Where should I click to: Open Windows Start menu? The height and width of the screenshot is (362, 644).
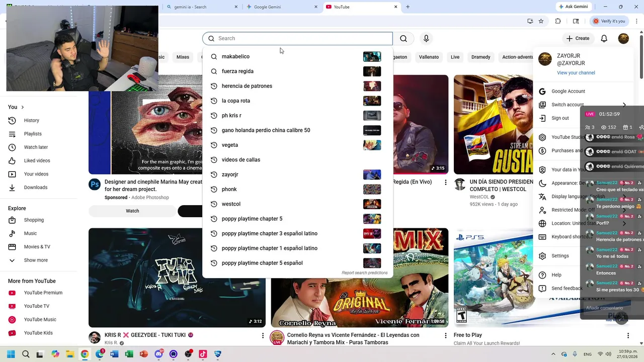click(11, 354)
